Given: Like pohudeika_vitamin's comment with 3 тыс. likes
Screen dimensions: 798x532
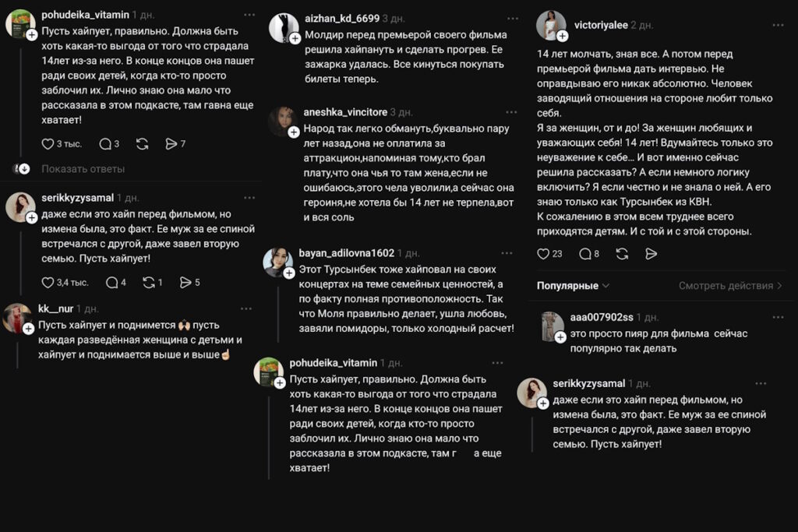Looking at the screenshot, I should 48,144.
